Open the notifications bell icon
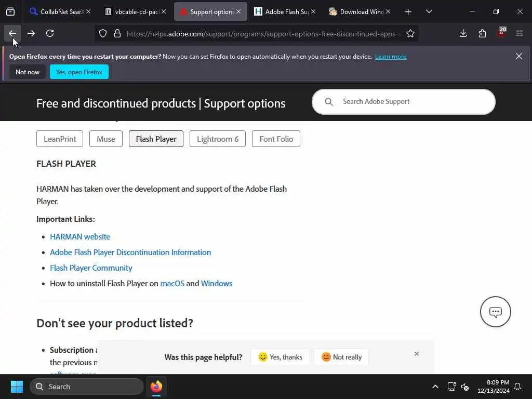The width and height of the screenshot is (532, 399). tap(518, 387)
